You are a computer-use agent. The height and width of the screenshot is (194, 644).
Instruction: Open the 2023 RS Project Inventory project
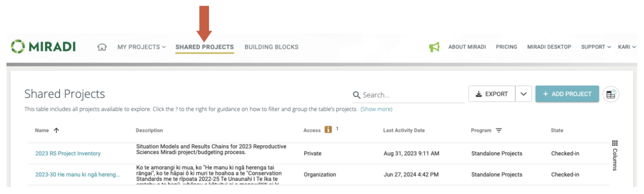(x=68, y=153)
